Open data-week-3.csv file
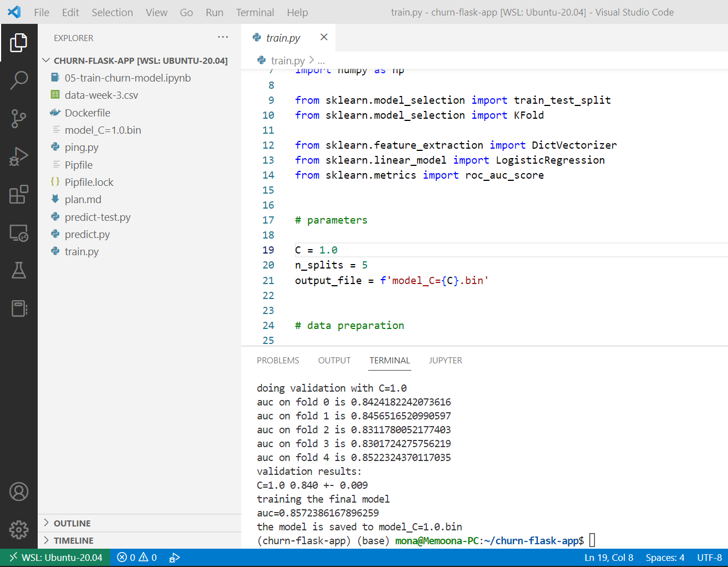 point(140,95)
